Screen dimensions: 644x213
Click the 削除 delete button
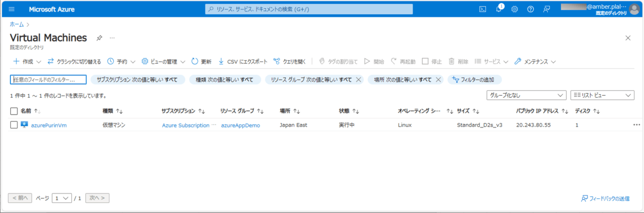[458, 62]
